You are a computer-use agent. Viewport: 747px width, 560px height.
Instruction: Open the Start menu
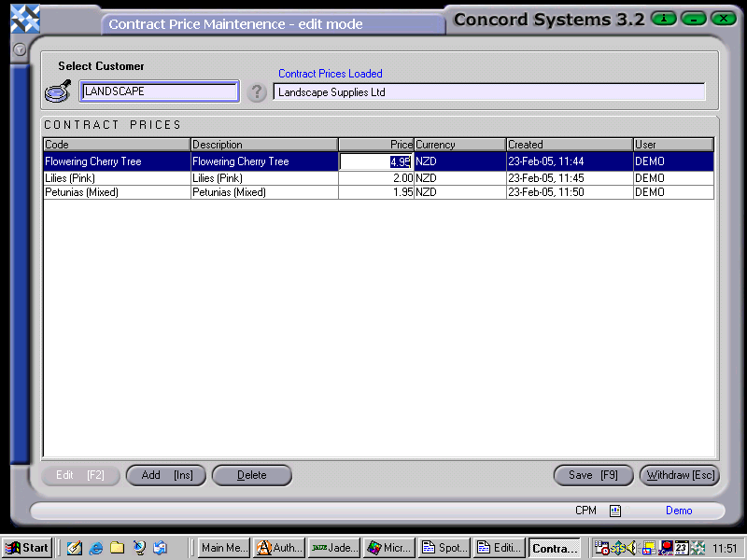pyautogui.click(x=27, y=548)
